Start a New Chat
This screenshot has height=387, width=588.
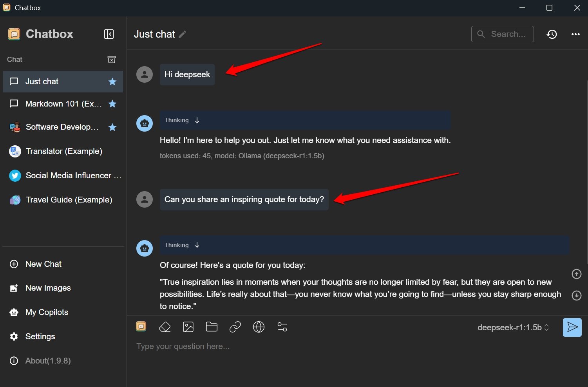63,264
